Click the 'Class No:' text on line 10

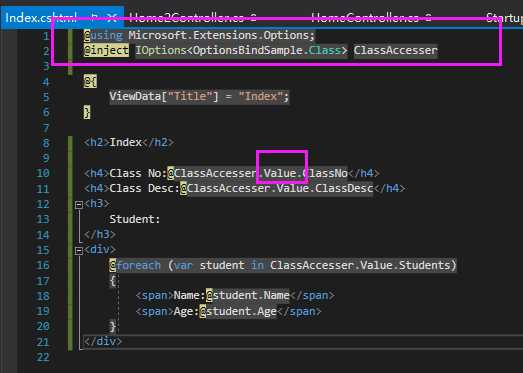[138, 173]
